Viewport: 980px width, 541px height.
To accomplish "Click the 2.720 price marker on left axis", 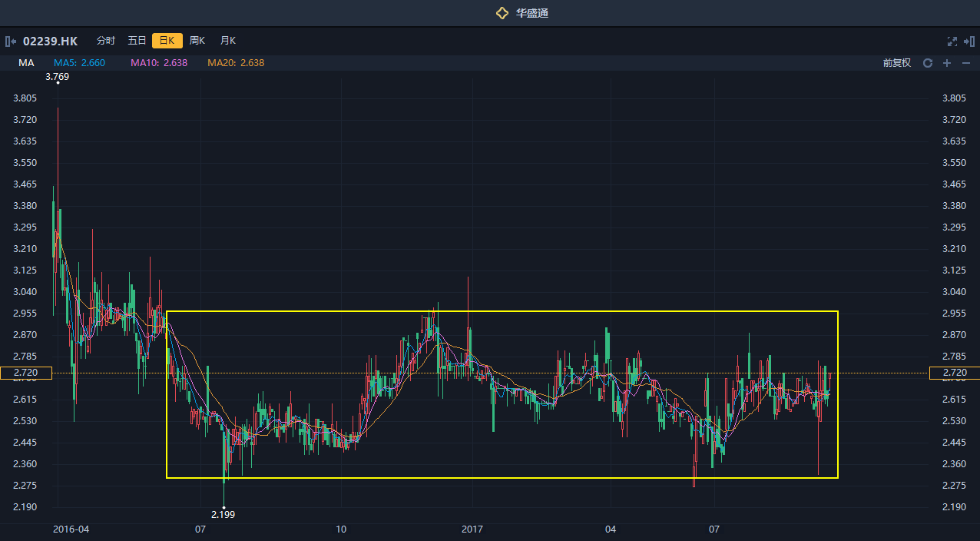I will pyautogui.click(x=25, y=373).
